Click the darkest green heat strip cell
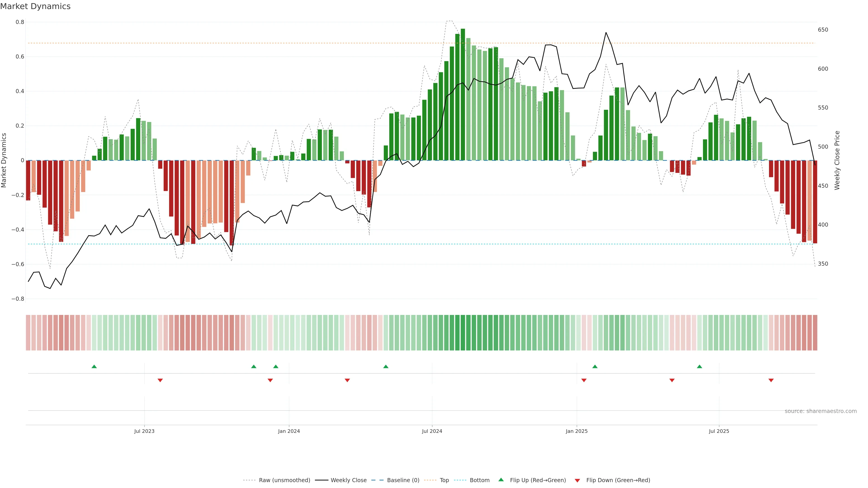Screen dimensions: 868x488 click(463, 333)
